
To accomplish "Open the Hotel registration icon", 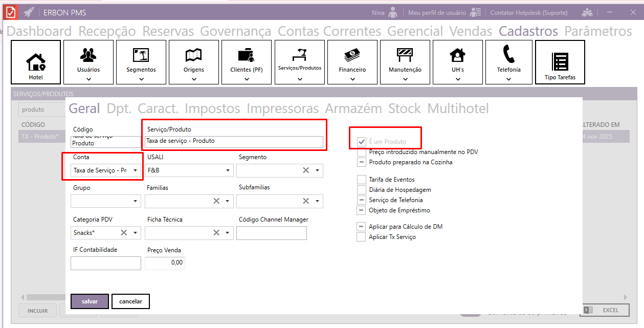I will (36, 61).
